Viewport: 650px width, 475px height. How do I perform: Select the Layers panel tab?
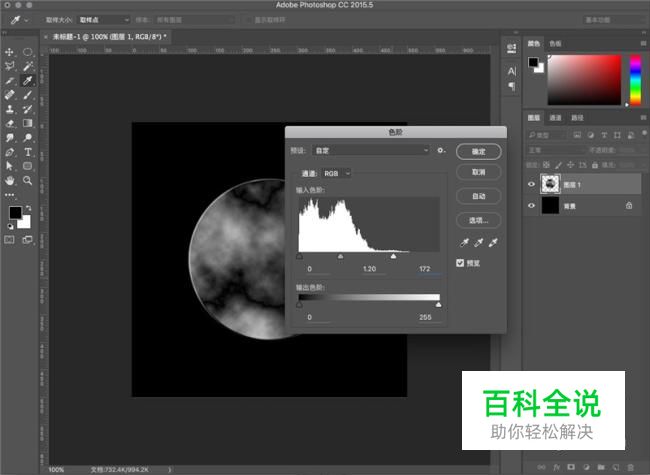[534, 118]
